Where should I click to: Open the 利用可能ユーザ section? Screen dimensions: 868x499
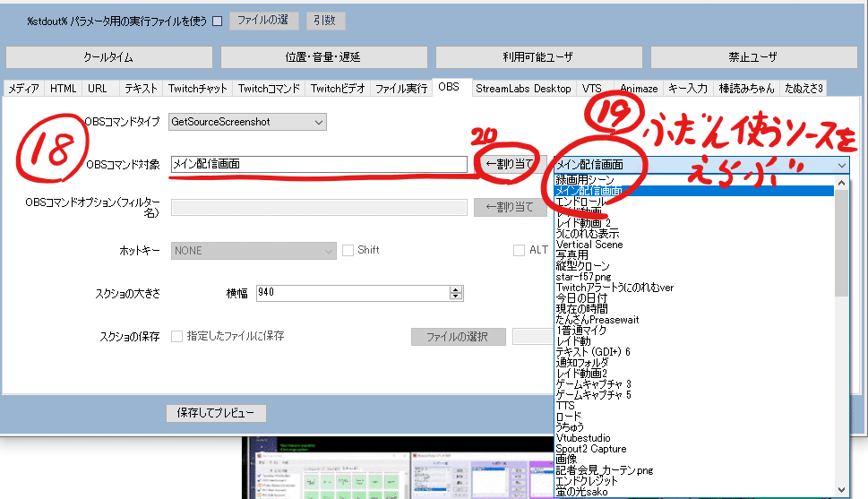coord(538,57)
